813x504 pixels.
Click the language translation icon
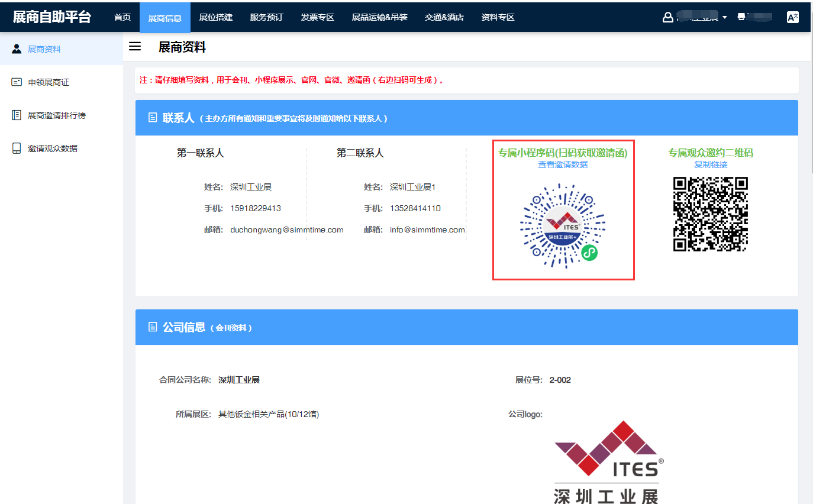[x=792, y=17]
